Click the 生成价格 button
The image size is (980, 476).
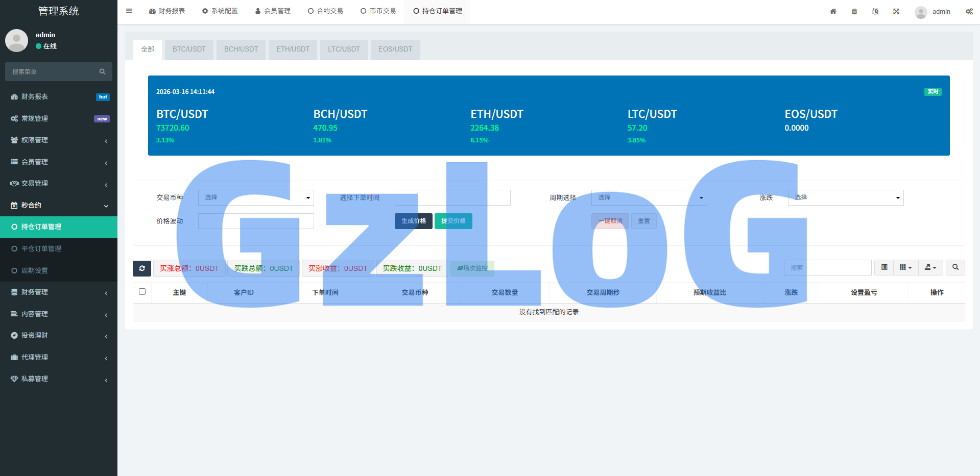[x=413, y=221]
